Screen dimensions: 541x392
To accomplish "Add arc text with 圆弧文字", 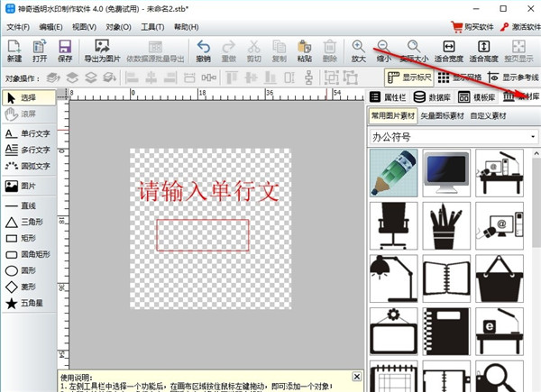I will pos(28,166).
